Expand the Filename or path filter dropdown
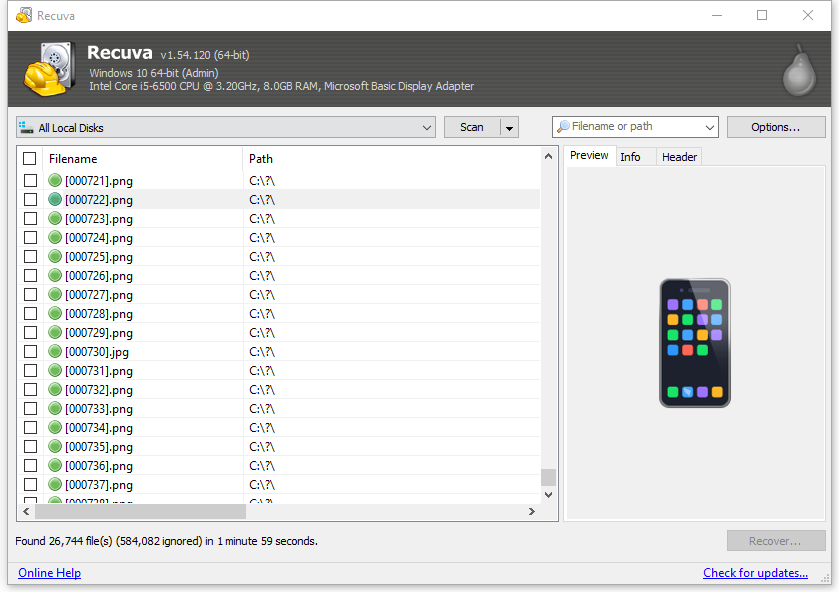 coord(710,127)
